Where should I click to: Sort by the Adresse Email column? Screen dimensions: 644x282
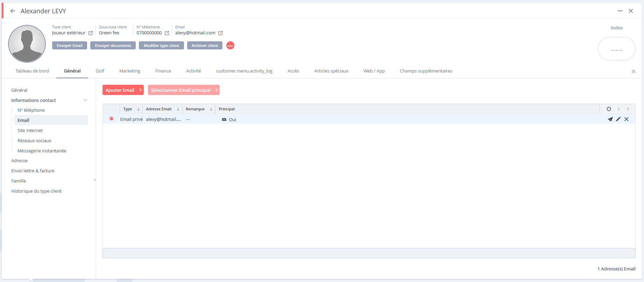point(178,109)
